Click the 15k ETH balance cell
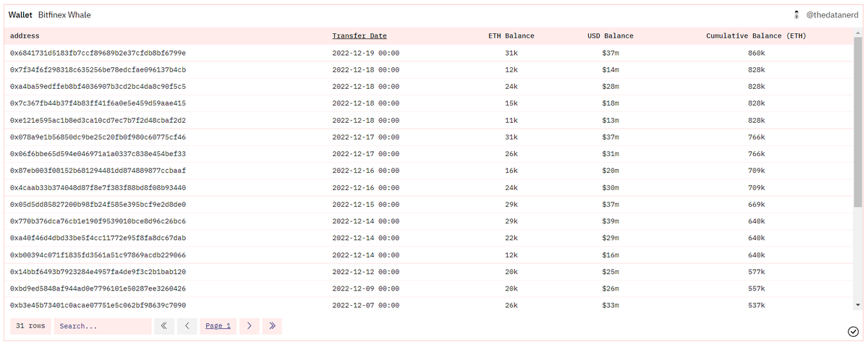The width and height of the screenshot is (868, 347). pos(511,103)
